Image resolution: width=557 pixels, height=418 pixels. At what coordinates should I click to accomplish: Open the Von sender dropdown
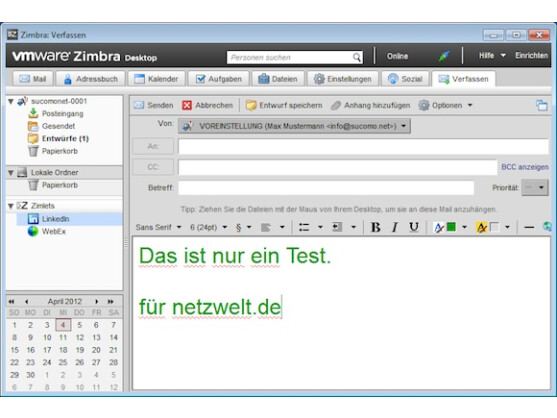coord(294,126)
